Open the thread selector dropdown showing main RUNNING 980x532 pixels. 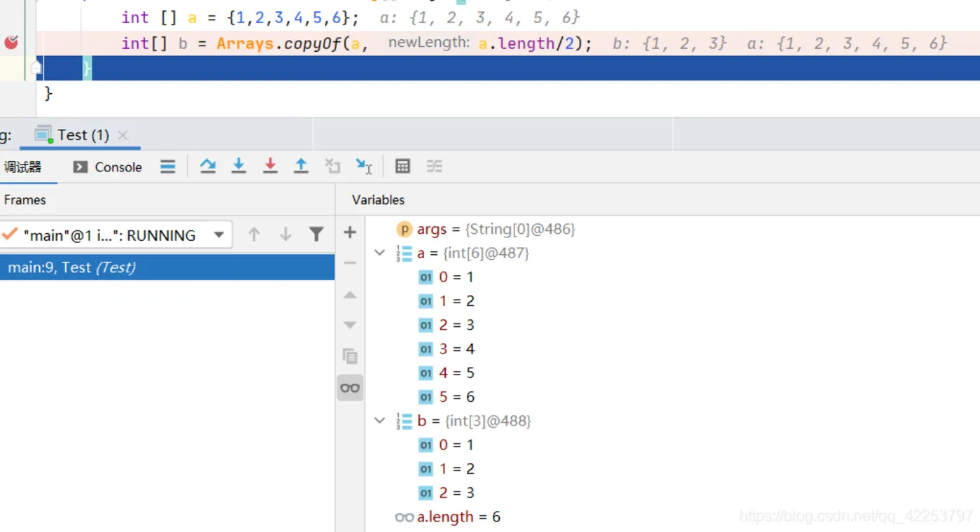click(115, 235)
